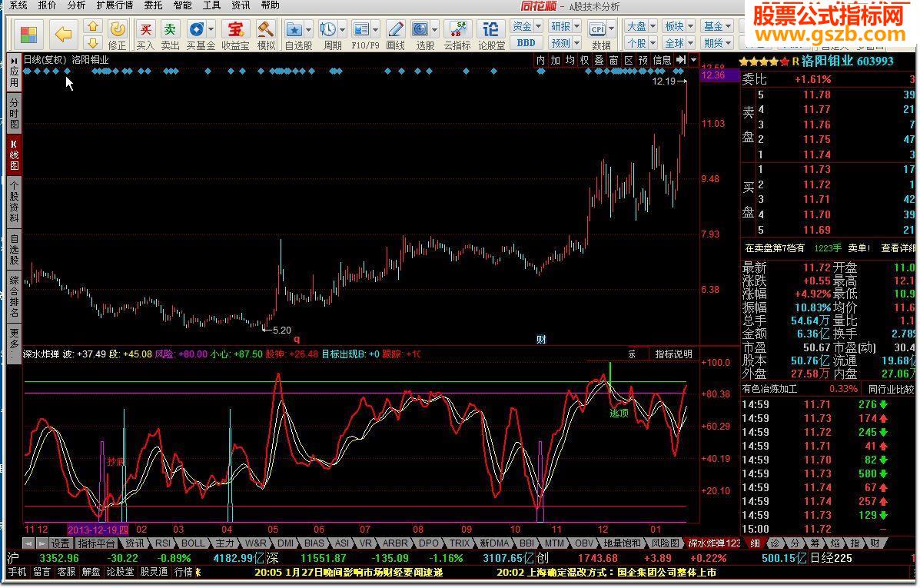Click the 卖出 sell icon
This screenshot has width=920, height=588.
pyautogui.click(x=170, y=35)
